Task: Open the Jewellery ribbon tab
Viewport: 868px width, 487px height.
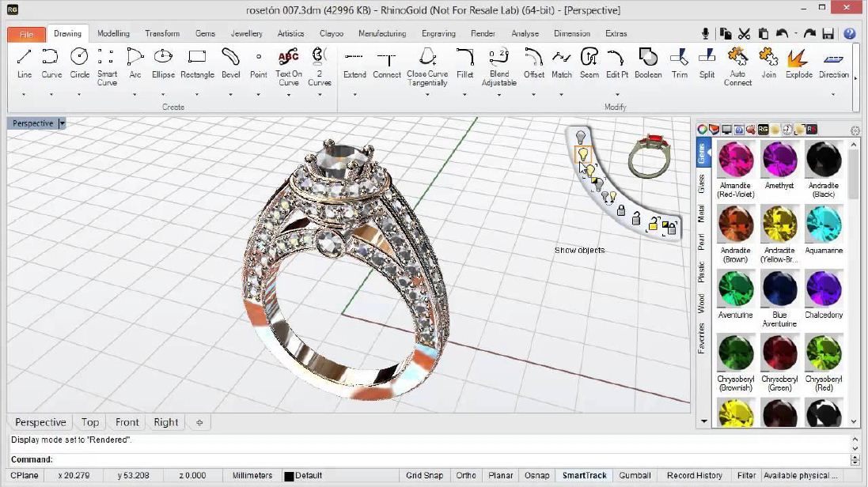Action: tap(246, 34)
